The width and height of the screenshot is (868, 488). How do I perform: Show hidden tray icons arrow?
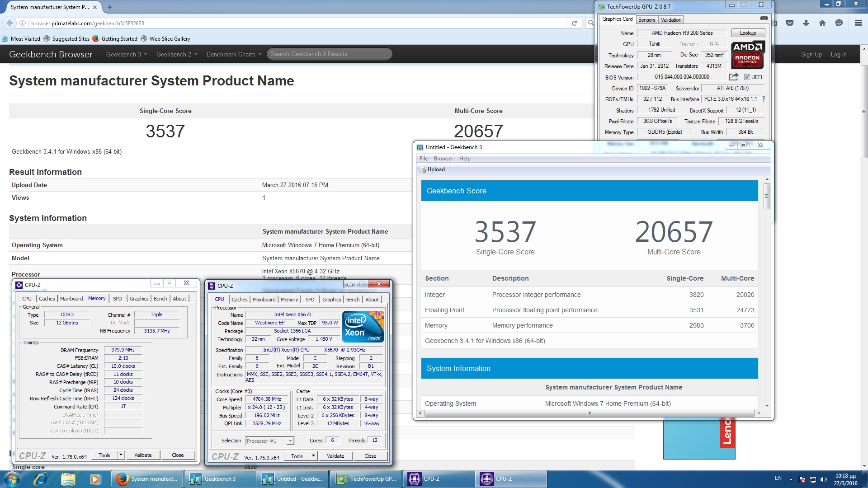click(791, 479)
